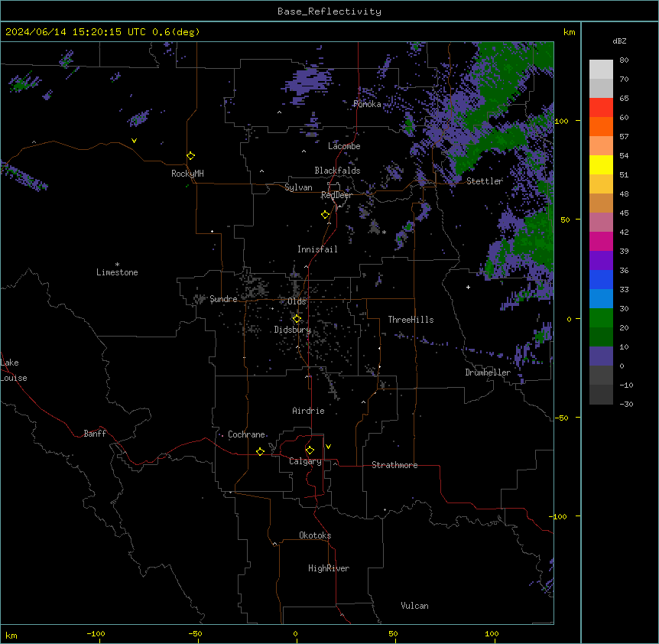The image size is (659, 644).
Task: Click the Innisfail label
Action: click(317, 249)
